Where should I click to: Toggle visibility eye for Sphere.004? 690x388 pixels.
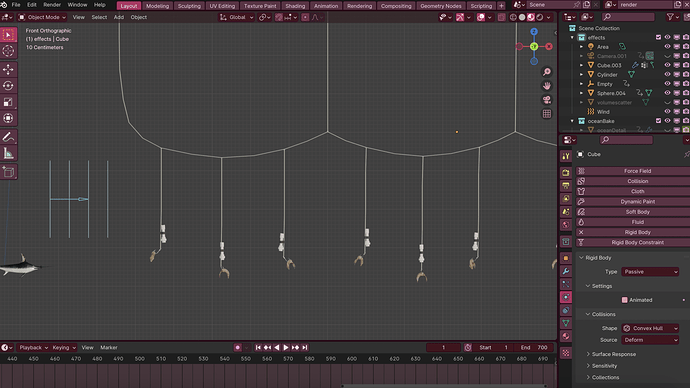[667, 93]
